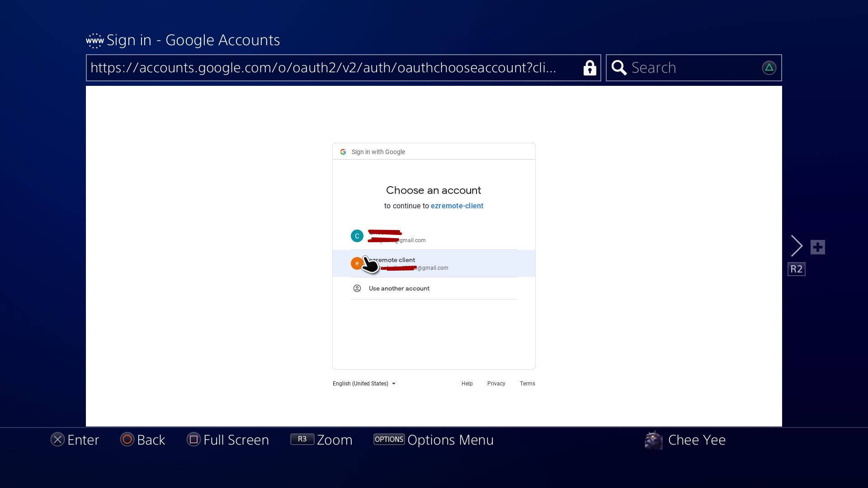Screen dimensions: 868x488
Task: Click the X Enter button icon
Action: (57, 440)
